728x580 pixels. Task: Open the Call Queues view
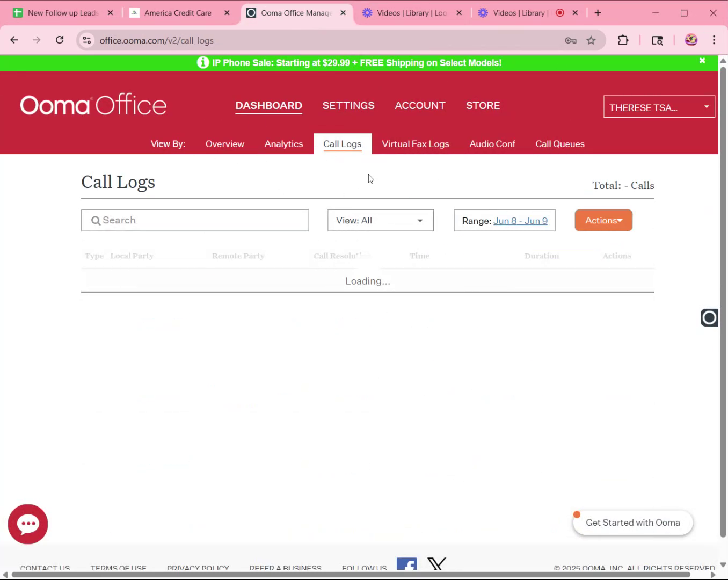[560, 144]
